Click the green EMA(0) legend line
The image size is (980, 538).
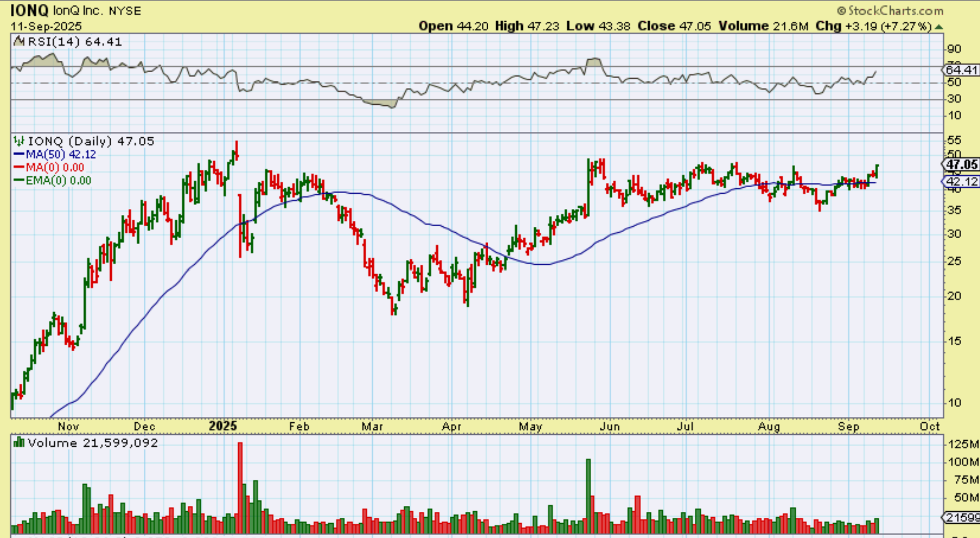click(x=19, y=180)
